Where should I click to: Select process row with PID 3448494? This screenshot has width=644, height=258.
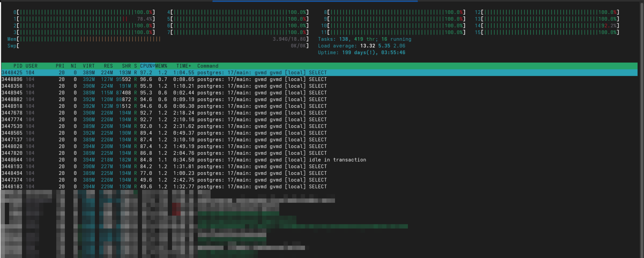[319, 173]
